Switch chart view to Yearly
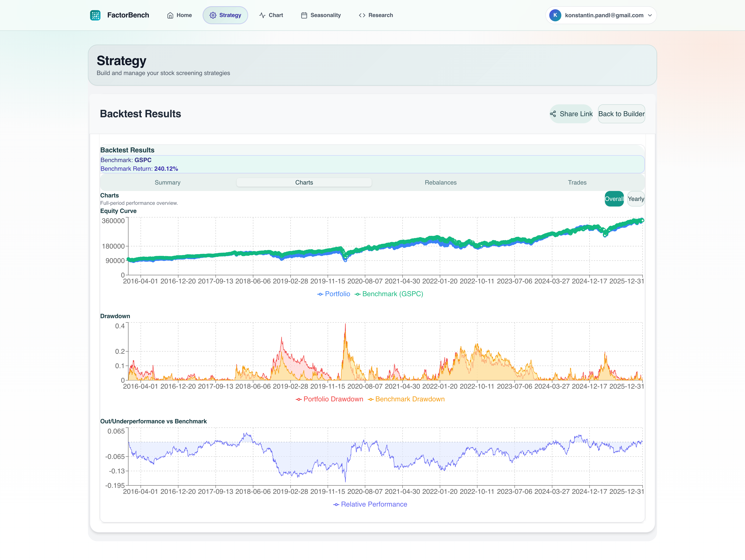Viewport: 745px width, 560px height. (x=636, y=199)
